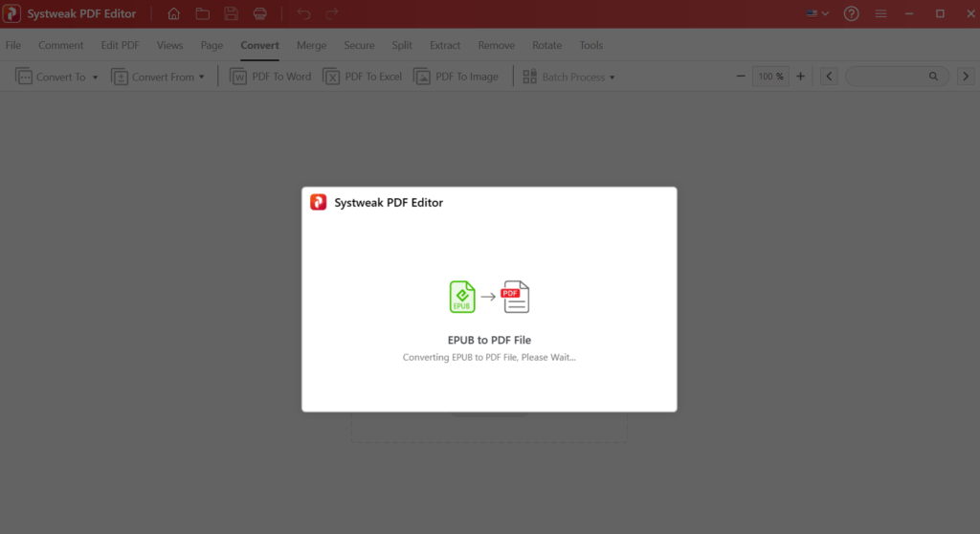Open the Secure tab
Image resolution: width=980 pixels, height=534 pixels.
tap(360, 45)
